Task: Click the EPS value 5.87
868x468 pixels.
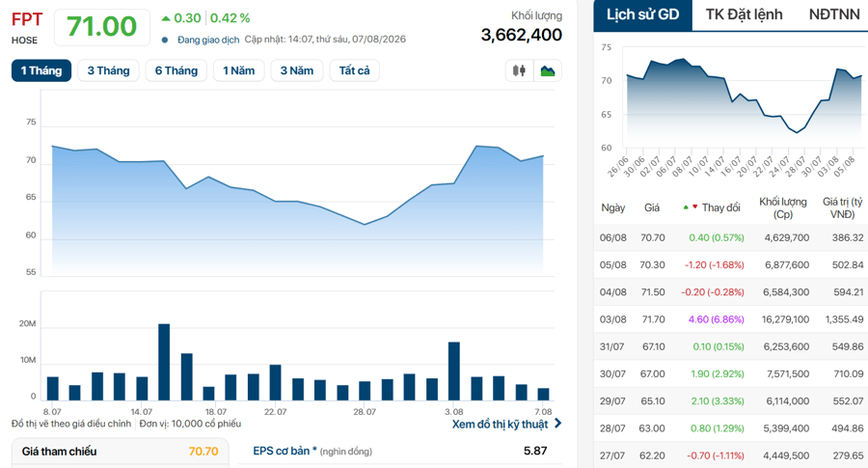Action: (535, 451)
